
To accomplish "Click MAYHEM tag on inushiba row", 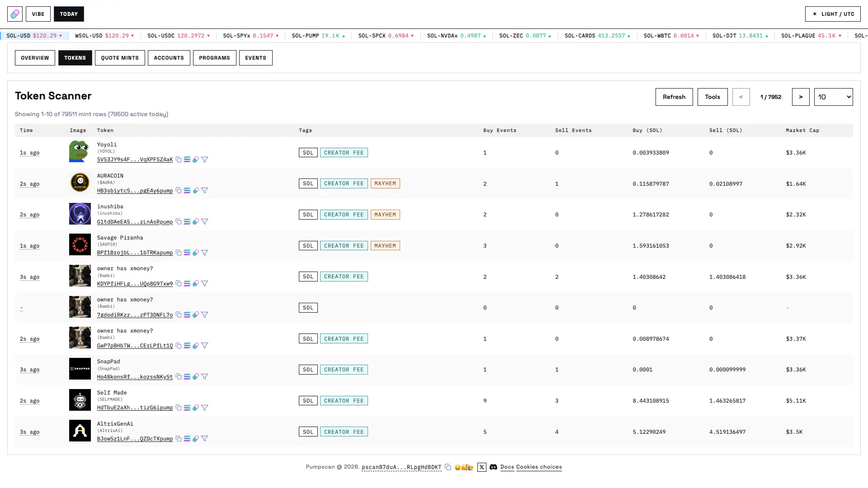I will point(385,215).
